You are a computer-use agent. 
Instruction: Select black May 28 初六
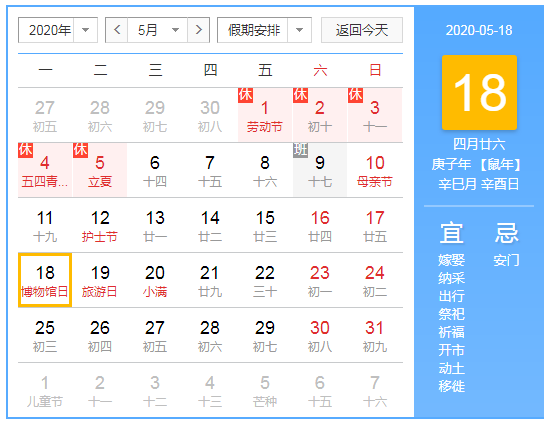(x=210, y=335)
